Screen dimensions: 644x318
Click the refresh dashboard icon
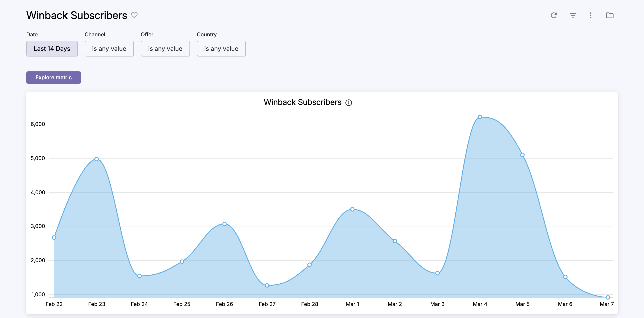(x=554, y=16)
